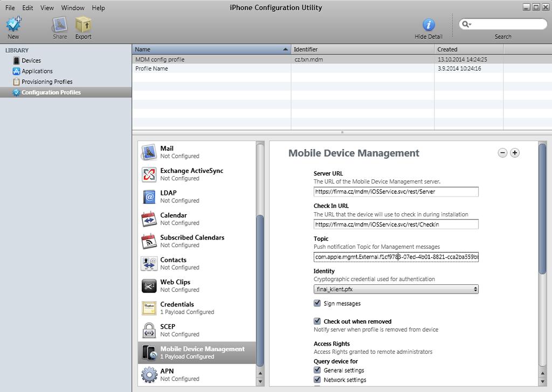The width and height of the screenshot is (552, 392).
Task: Click the search magnifier icon
Action: point(466,24)
